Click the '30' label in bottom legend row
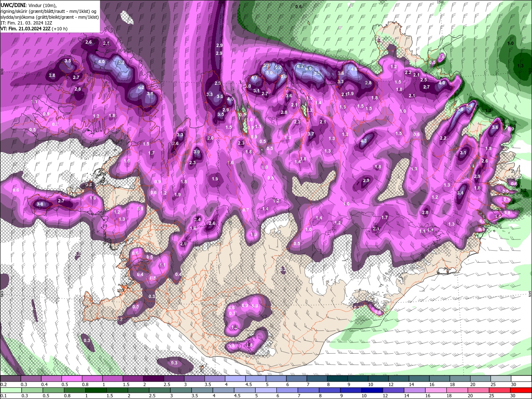532x399 pixels. tap(512, 396)
